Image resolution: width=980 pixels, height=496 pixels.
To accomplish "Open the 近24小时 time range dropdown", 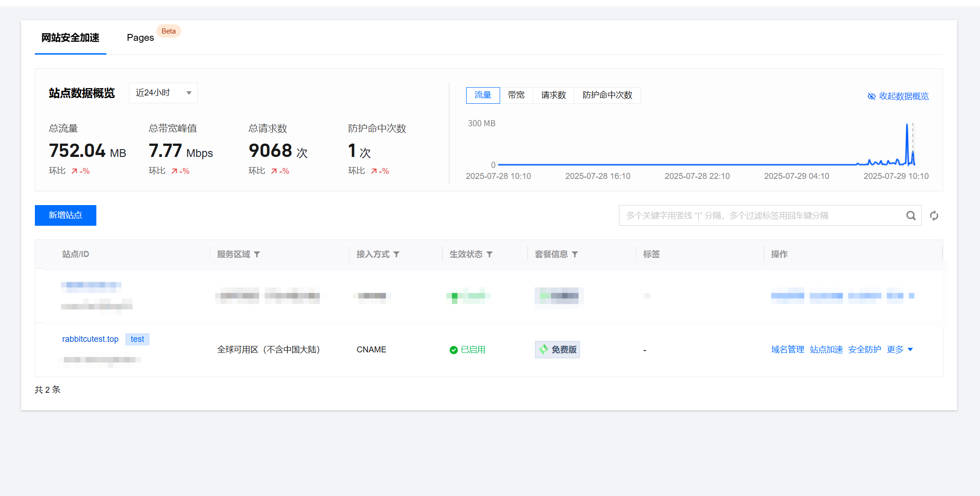I will pos(163,93).
